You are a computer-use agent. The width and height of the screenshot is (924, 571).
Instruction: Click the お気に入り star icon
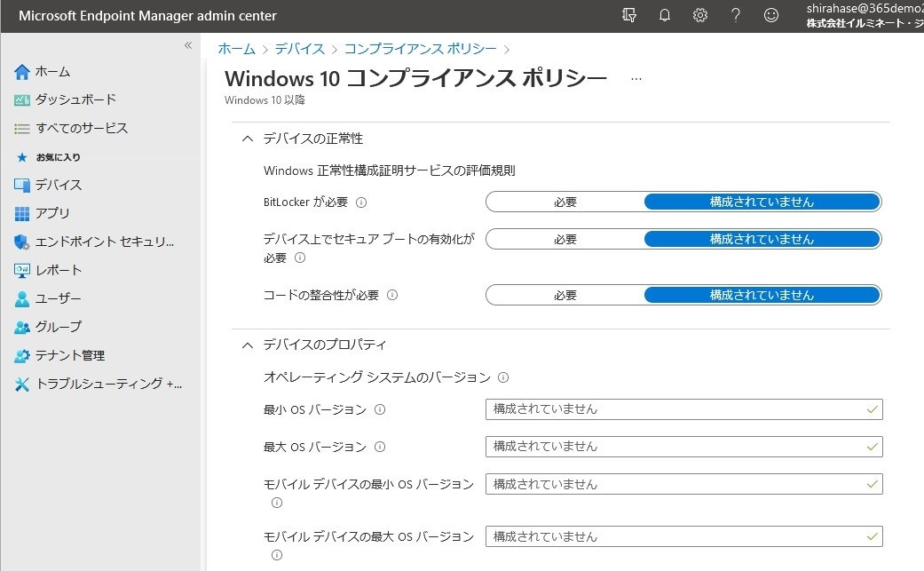coord(22,157)
